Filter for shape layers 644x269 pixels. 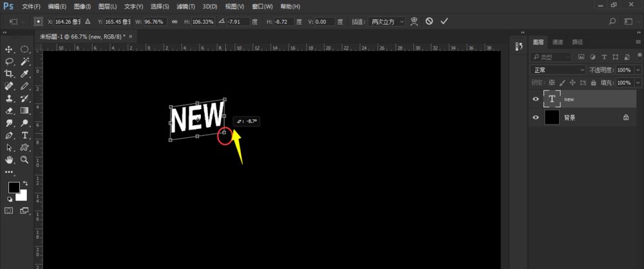pos(615,57)
